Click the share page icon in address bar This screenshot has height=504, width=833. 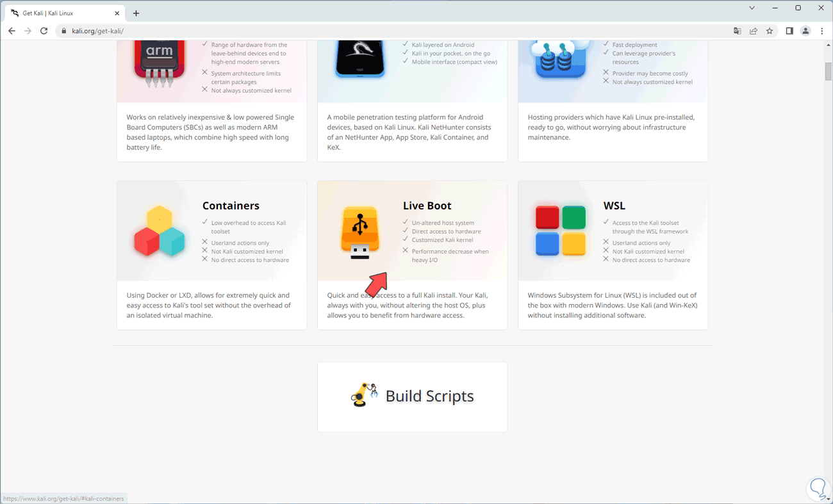(x=754, y=31)
